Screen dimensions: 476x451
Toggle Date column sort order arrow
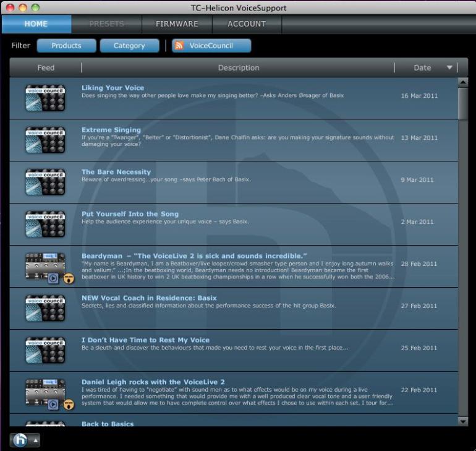click(449, 67)
